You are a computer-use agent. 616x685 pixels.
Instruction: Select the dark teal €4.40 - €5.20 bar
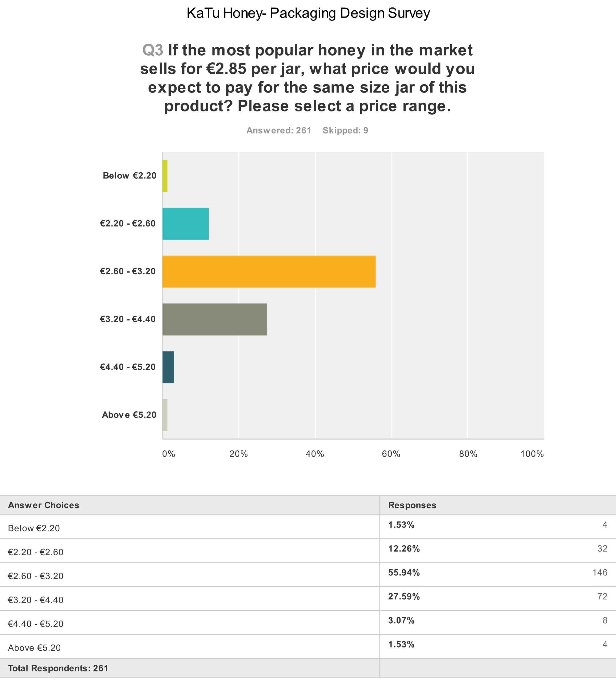168,367
